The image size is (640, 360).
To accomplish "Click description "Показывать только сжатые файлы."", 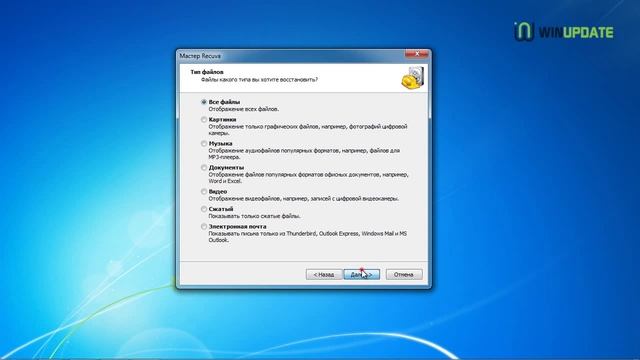I will [254, 216].
